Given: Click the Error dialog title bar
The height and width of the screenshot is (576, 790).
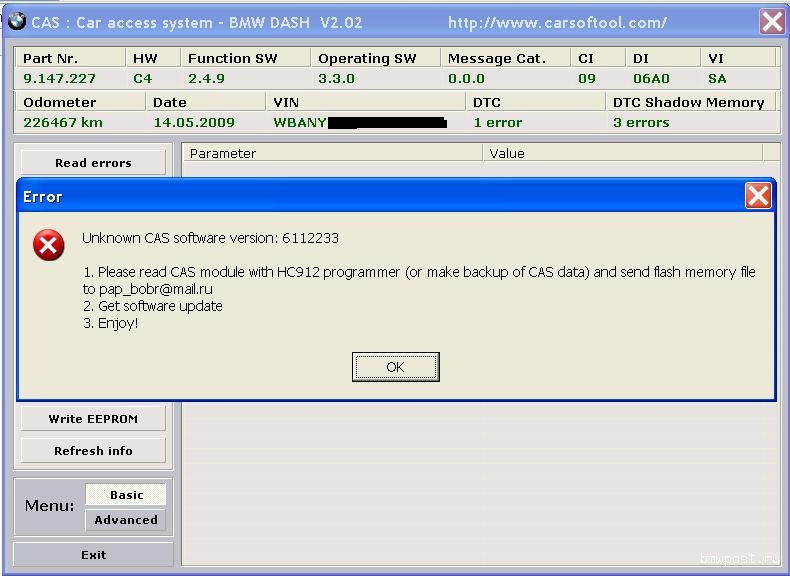Looking at the screenshot, I should (x=380, y=196).
